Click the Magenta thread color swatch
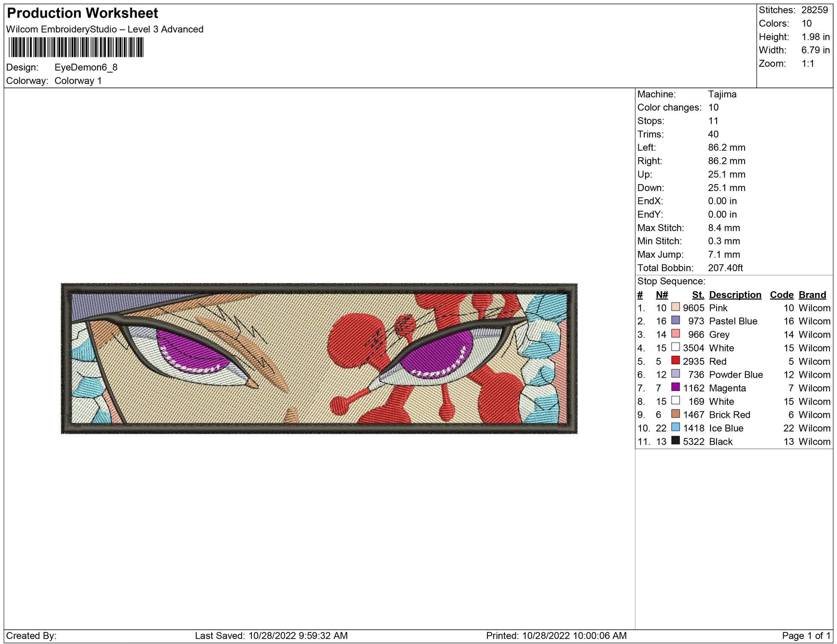Screen dimensions: 837x644 coord(675,387)
